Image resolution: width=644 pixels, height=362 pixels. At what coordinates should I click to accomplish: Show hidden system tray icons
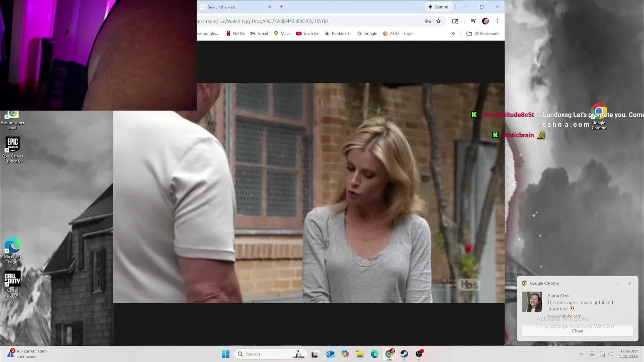pos(581,354)
